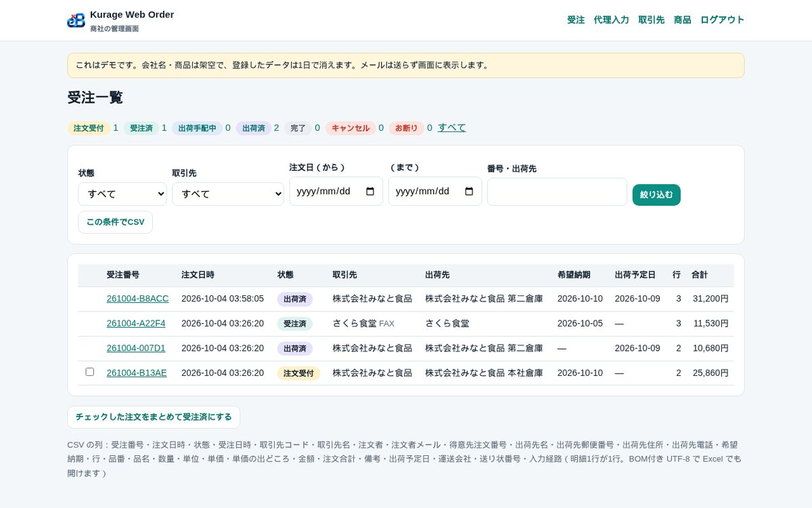Click the 合計 column header

pos(700,275)
